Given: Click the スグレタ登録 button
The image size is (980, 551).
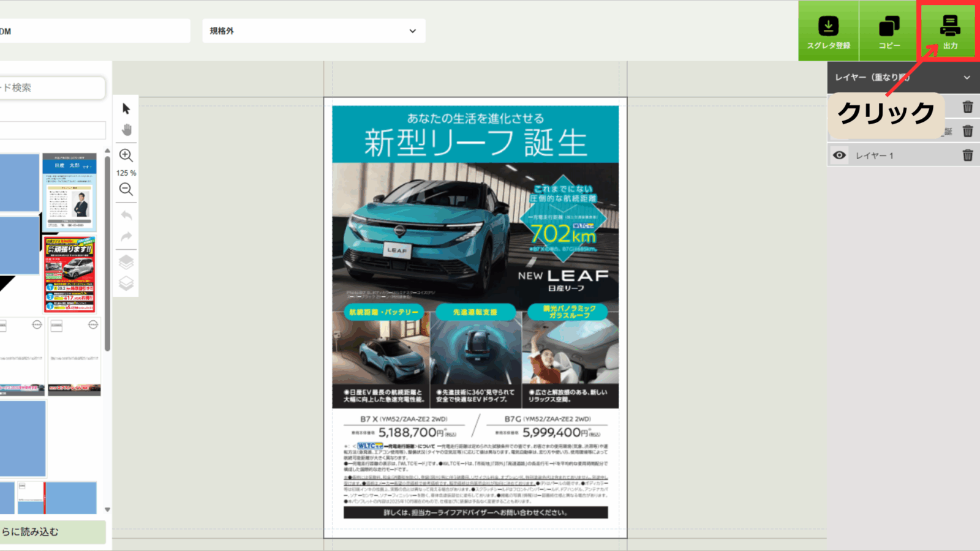Looking at the screenshot, I should point(828,31).
